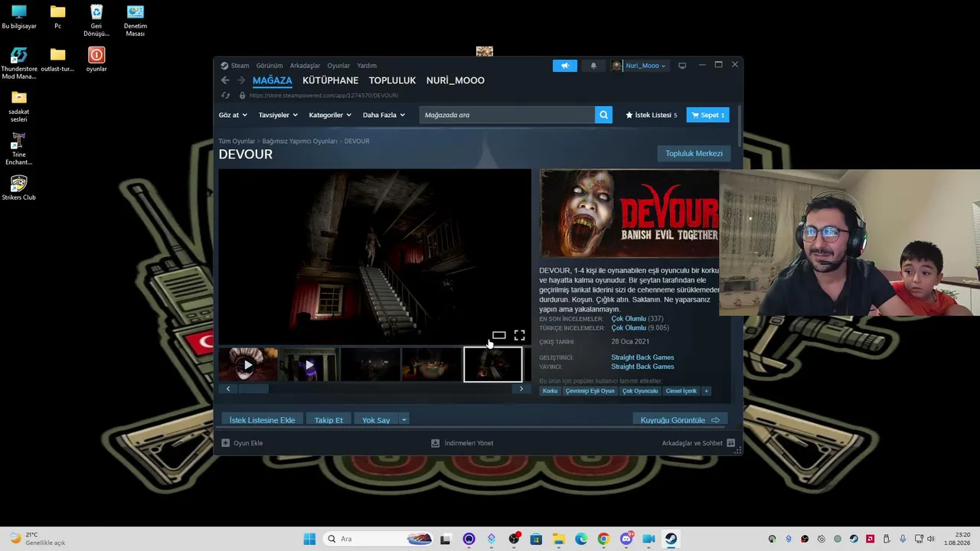Click the media strip horizontal scrollbar thumb
The height and width of the screenshot is (551, 980).
253,389
